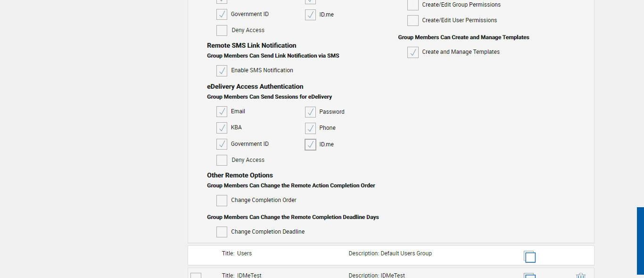The height and width of the screenshot is (278, 644).
Task: Toggle the Enable SMS Notification checkbox
Action: click(222, 71)
